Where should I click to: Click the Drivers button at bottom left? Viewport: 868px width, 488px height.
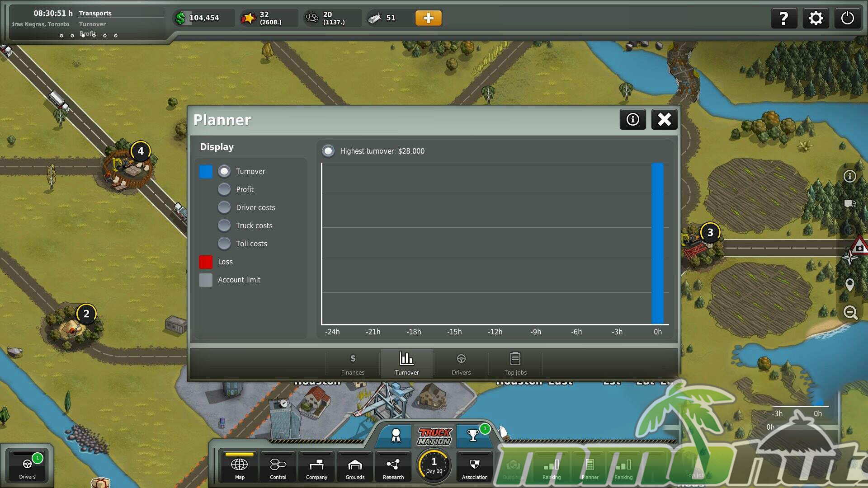coord(27,467)
